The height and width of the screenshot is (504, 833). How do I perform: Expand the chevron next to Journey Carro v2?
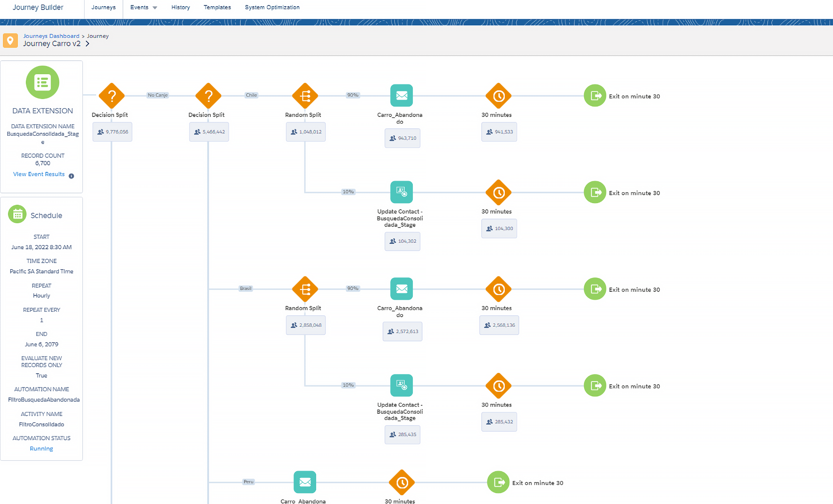(87, 44)
